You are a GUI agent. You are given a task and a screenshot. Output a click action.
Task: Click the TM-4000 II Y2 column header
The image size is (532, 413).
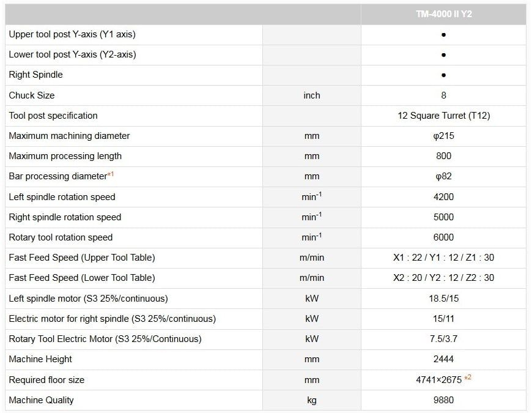443,14
